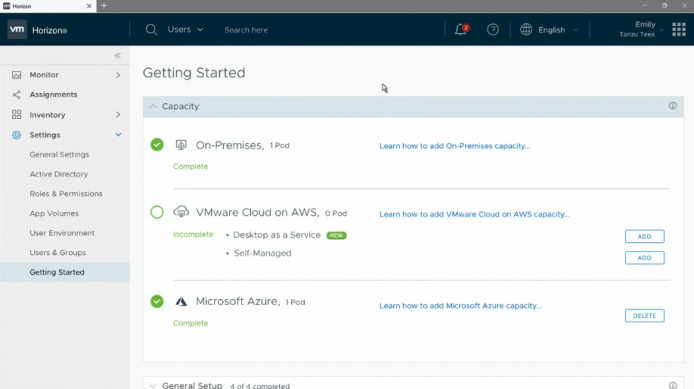Viewport: 694px width, 389px height.
Task: Click the Microsoft Azure green checkmark
Action: [x=157, y=301]
